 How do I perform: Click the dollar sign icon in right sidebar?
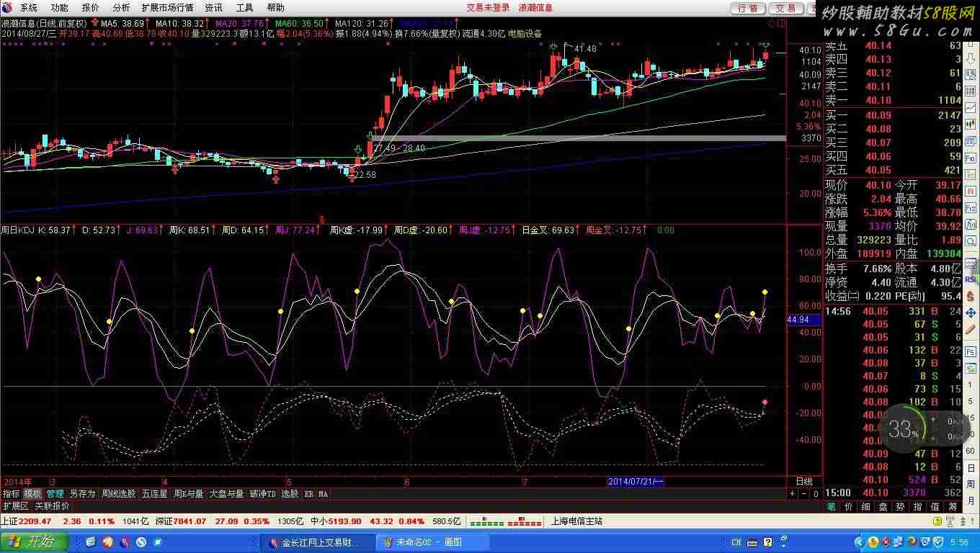971,296
